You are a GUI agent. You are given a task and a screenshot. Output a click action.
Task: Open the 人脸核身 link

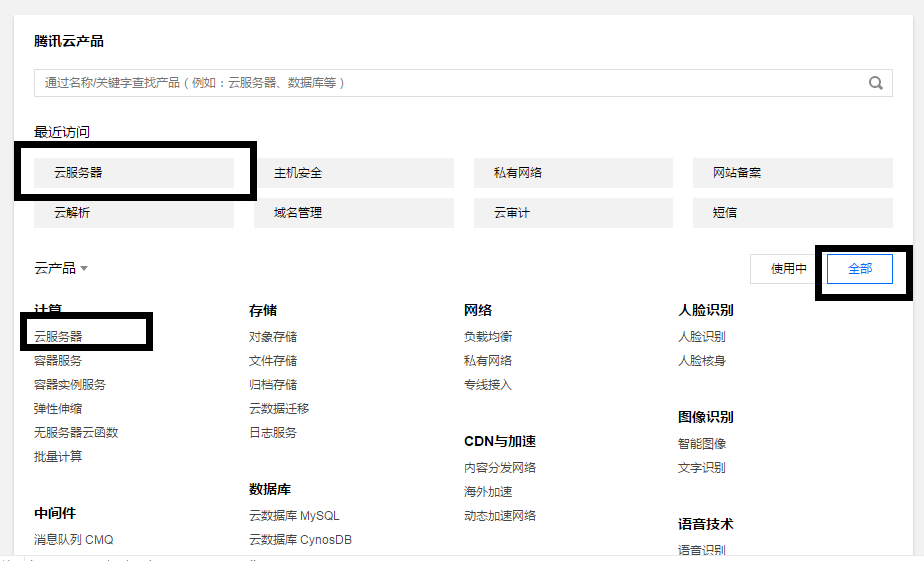[x=702, y=361]
